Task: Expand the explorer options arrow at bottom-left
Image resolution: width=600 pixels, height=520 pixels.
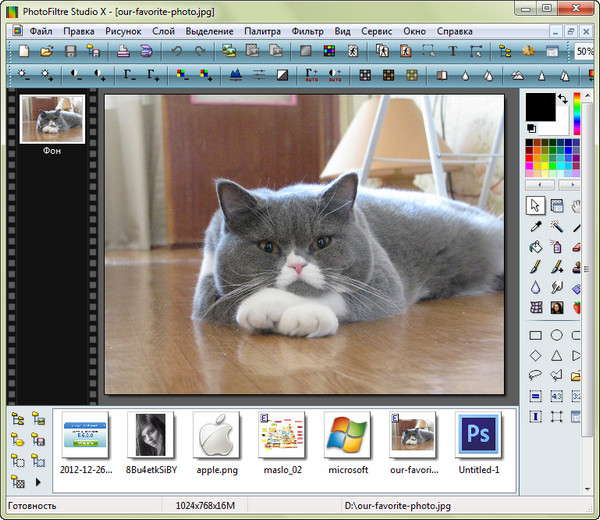Action: pos(38,481)
